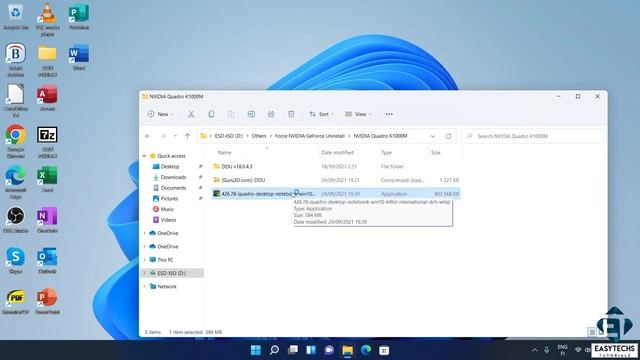Click the Forward navigation arrow
Screen dimensions: 640x360
pyautogui.click(x=163, y=136)
